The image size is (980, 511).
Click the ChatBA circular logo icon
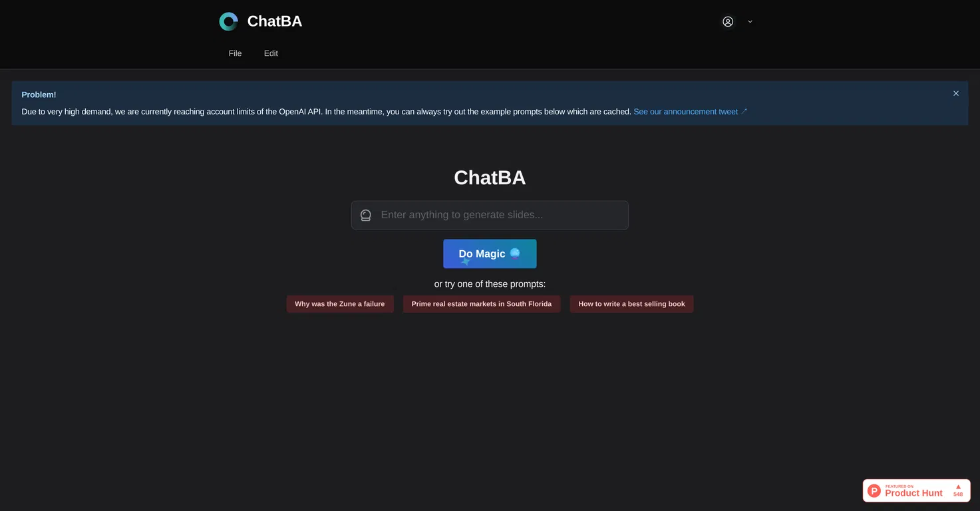(228, 21)
